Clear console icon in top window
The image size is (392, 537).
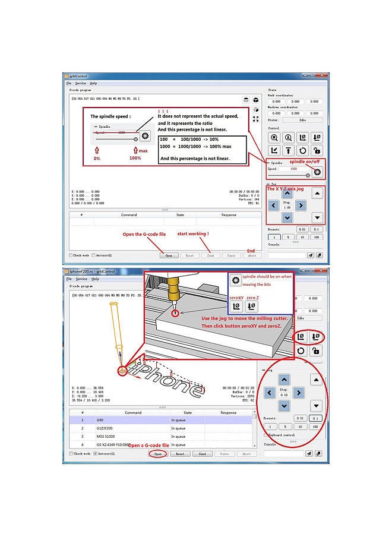[319, 255]
